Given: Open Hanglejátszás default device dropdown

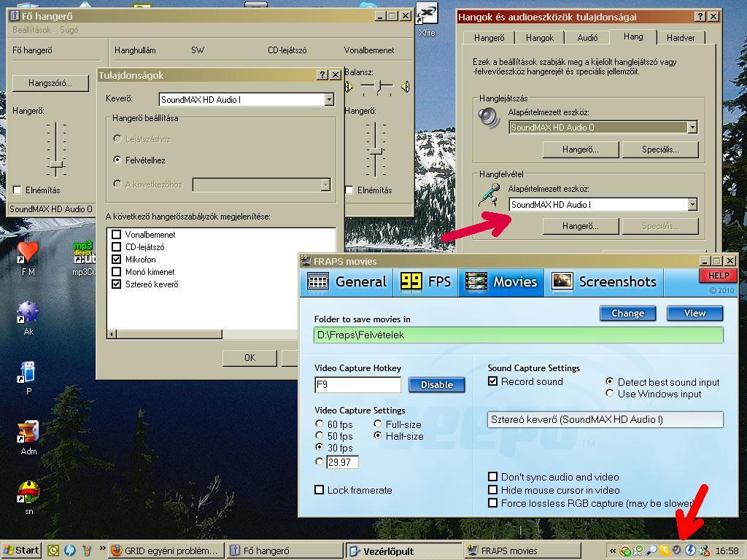Looking at the screenshot, I should tap(692, 127).
